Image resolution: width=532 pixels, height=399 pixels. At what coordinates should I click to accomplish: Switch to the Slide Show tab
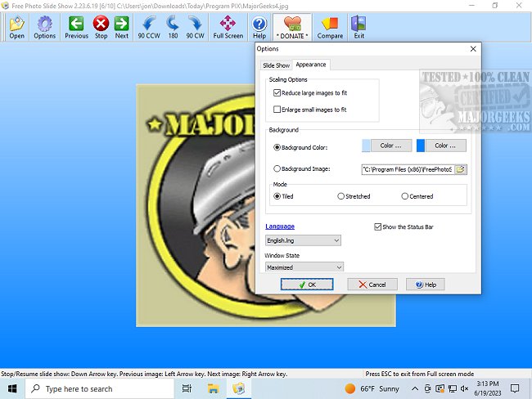pyautogui.click(x=276, y=65)
